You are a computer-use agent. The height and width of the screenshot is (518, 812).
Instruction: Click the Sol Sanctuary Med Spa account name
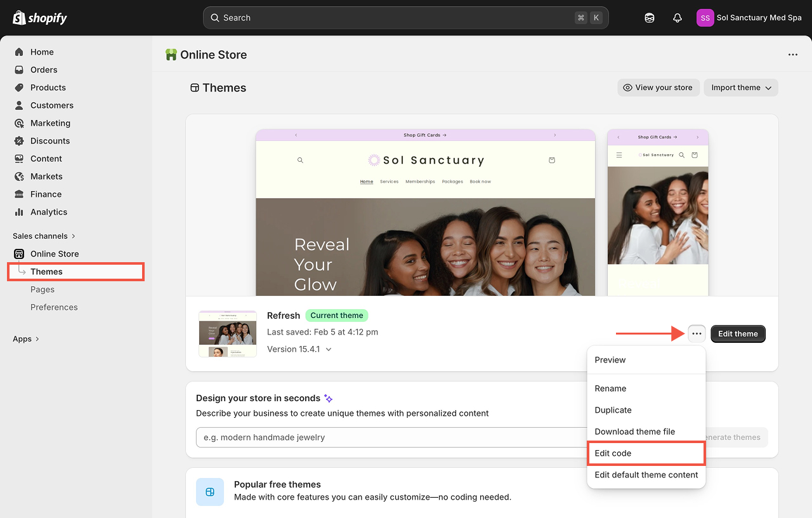(x=759, y=18)
